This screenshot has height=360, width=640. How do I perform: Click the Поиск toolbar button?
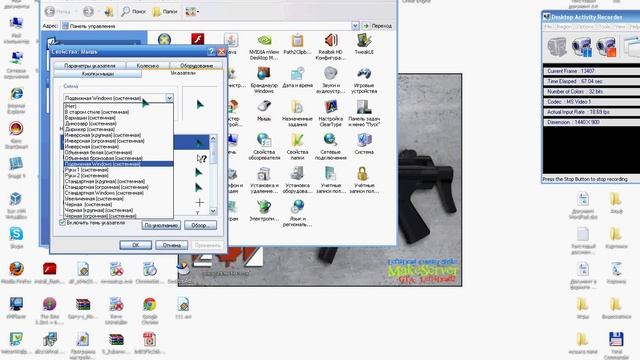point(133,12)
